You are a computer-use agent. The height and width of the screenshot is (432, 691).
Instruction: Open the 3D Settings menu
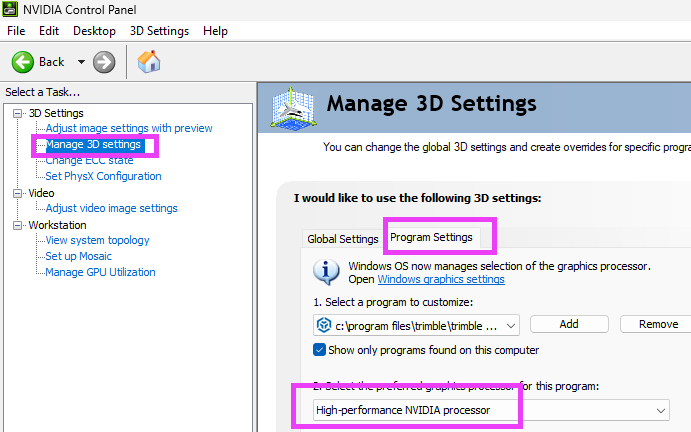click(159, 31)
